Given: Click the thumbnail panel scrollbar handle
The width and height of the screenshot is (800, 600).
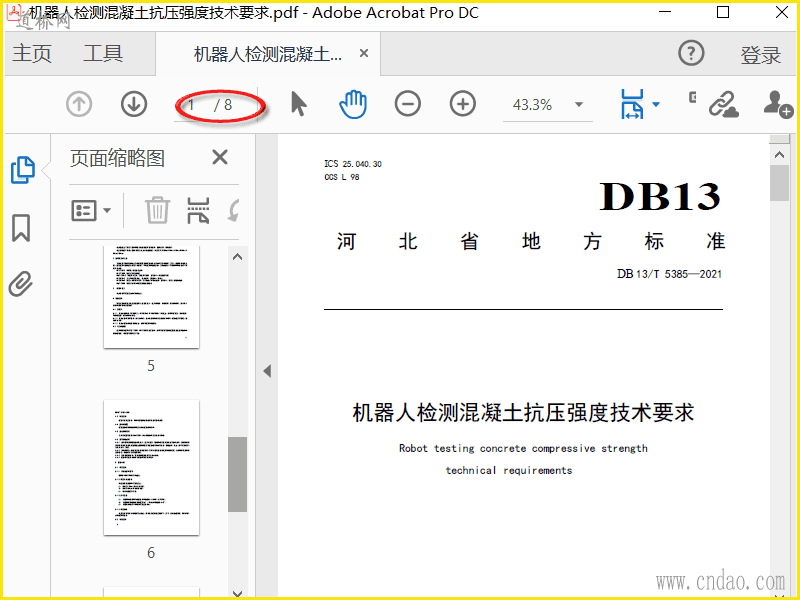Looking at the screenshot, I should coord(237,474).
